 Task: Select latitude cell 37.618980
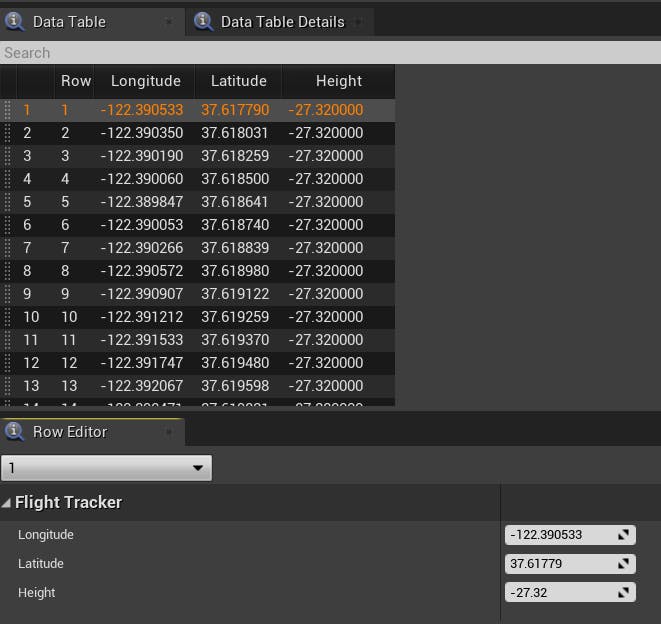coord(235,271)
